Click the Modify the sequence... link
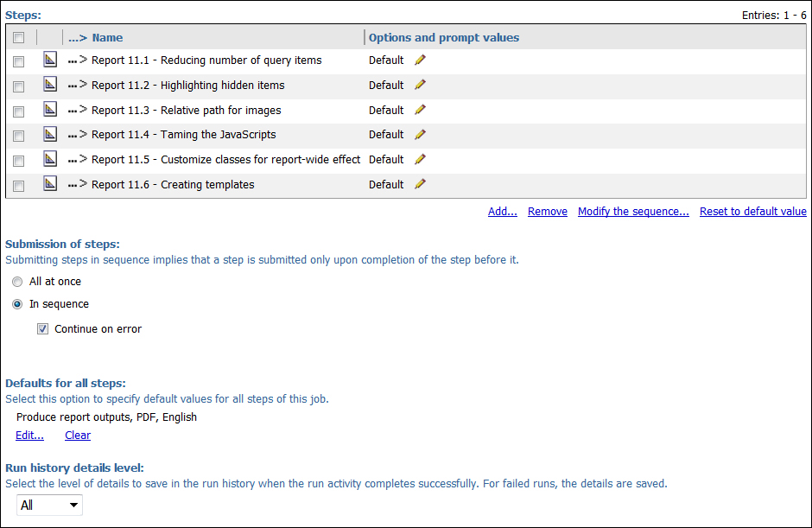The height and width of the screenshot is (528, 812). click(633, 212)
